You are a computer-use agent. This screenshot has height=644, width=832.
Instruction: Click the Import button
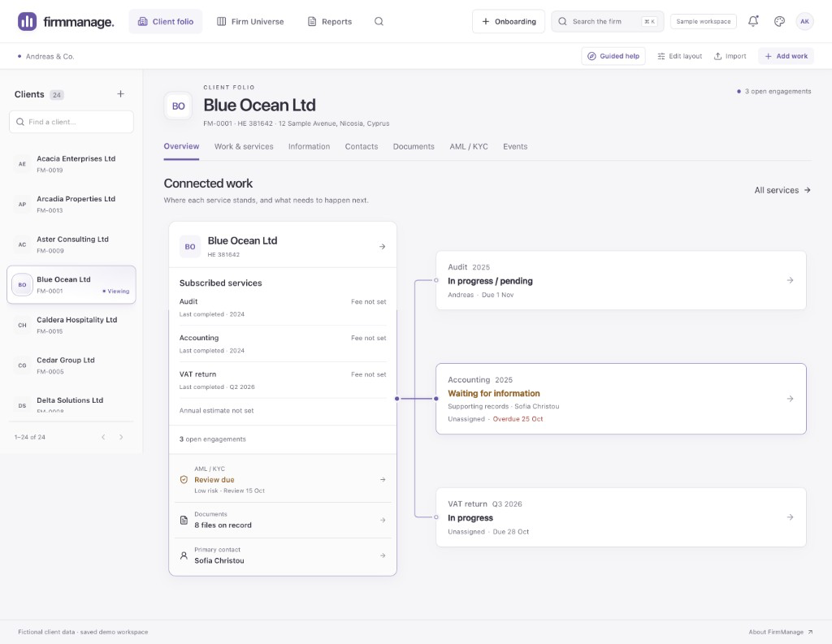(730, 56)
